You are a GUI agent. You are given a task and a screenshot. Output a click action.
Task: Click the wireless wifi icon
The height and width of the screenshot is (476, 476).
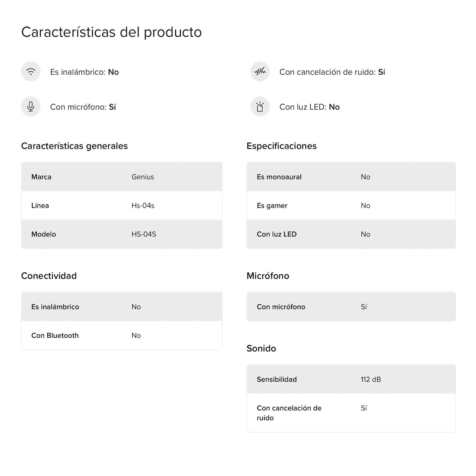point(31,72)
